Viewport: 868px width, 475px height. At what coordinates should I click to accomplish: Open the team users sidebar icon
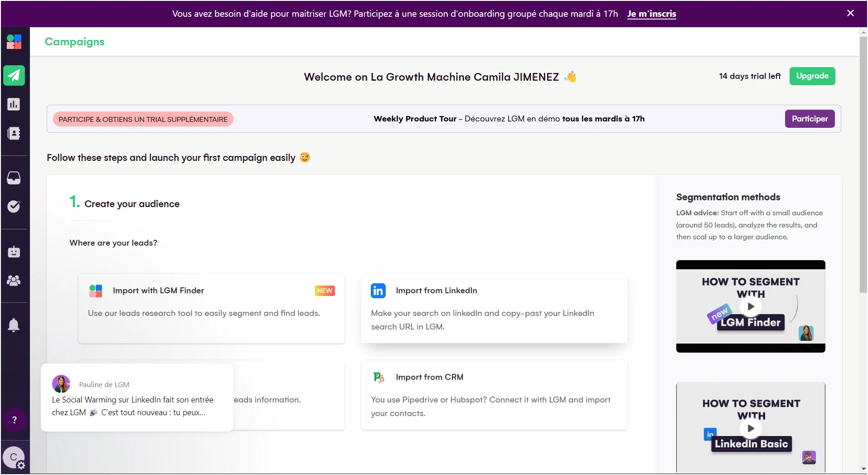click(x=14, y=281)
